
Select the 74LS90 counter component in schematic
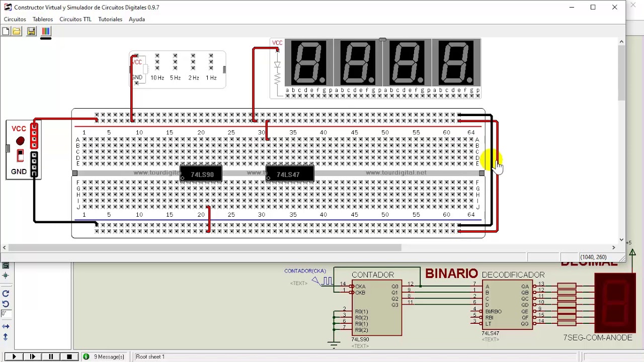click(x=377, y=308)
